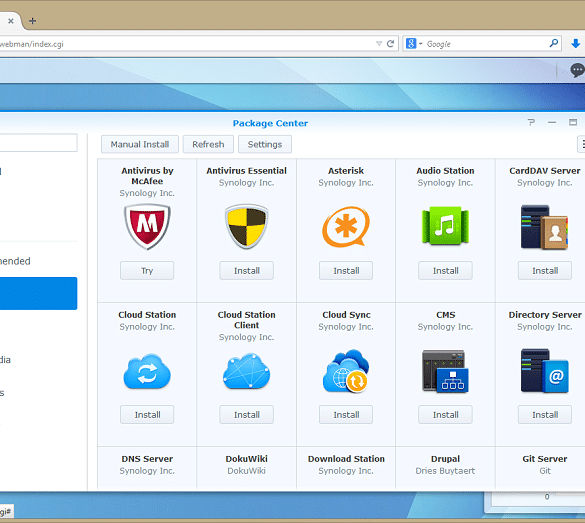Open the chat speech bubble icon
The width and height of the screenshot is (585, 523).
coord(577,70)
